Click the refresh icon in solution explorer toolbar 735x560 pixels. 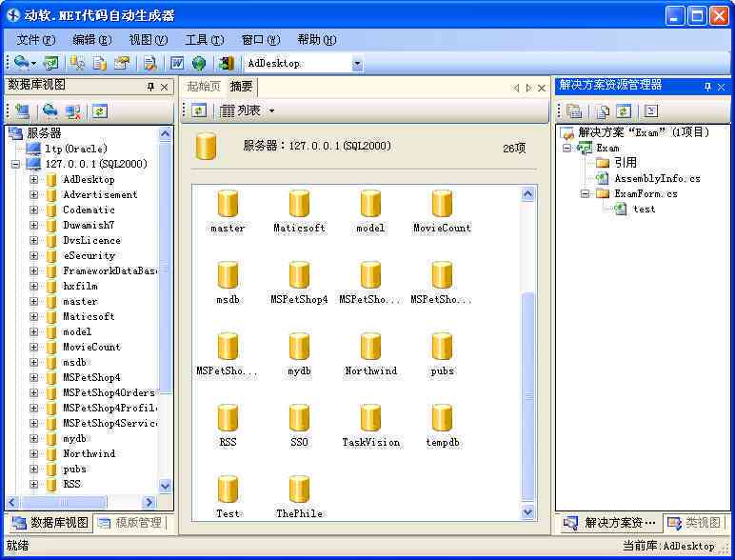[623, 111]
